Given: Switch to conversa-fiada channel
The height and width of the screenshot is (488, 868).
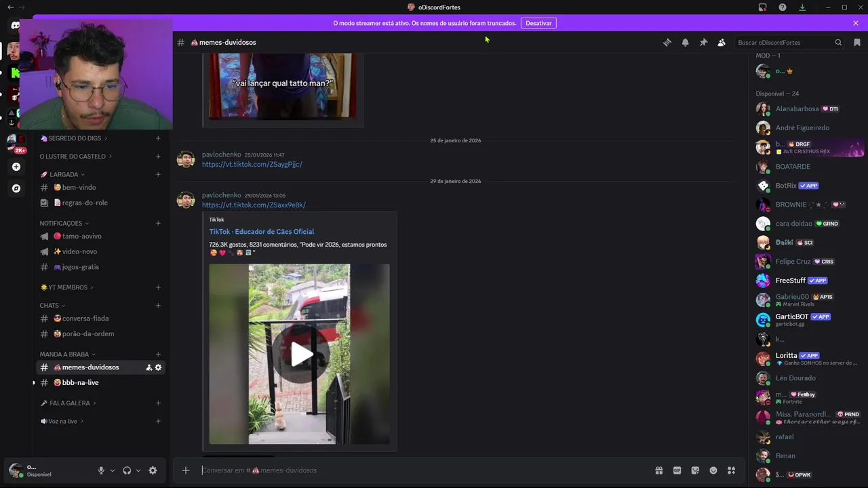Looking at the screenshot, I should (100, 319).
